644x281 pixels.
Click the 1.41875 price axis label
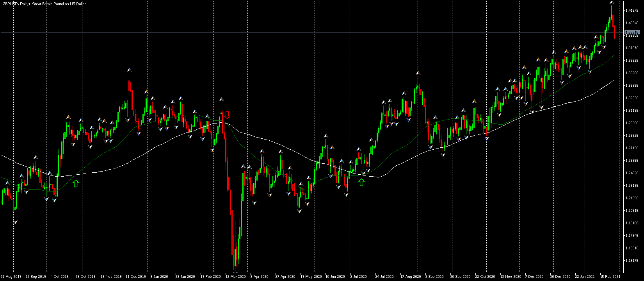pos(632,10)
